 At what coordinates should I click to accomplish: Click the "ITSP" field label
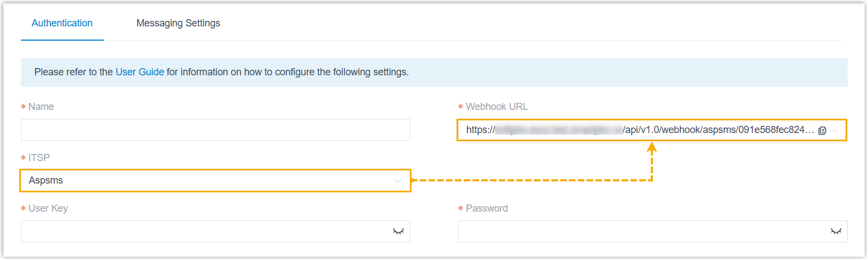(x=39, y=158)
